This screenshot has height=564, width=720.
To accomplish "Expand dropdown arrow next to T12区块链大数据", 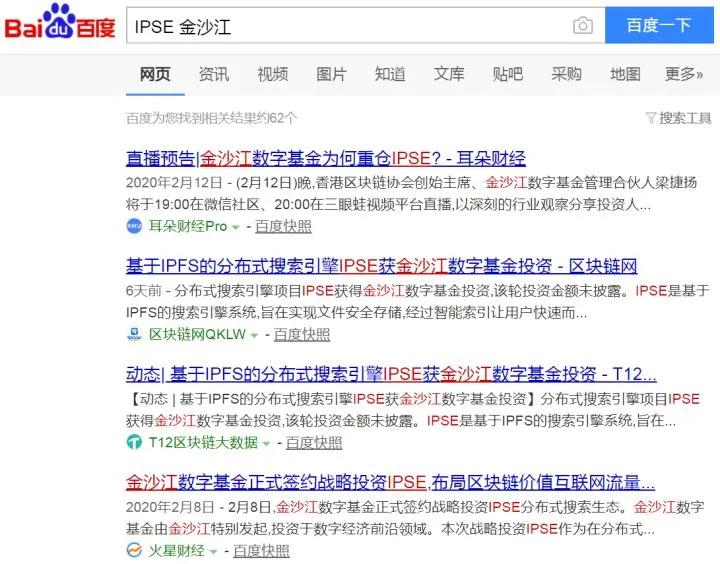I will tap(266, 443).
